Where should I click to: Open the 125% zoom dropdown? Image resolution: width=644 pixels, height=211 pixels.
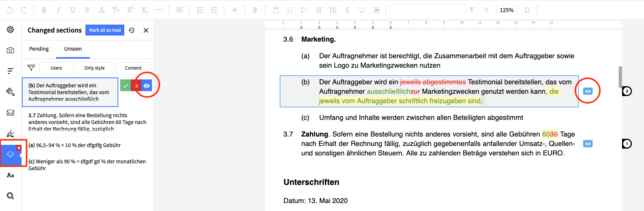tap(506, 10)
